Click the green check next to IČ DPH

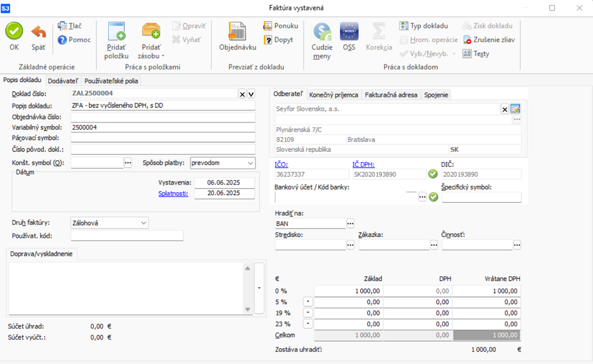click(433, 174)
